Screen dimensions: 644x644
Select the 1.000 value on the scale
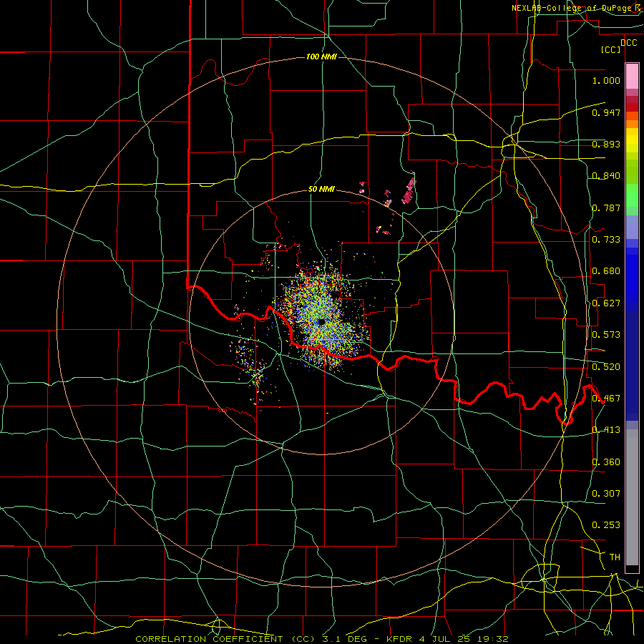[x=606, y=80]
